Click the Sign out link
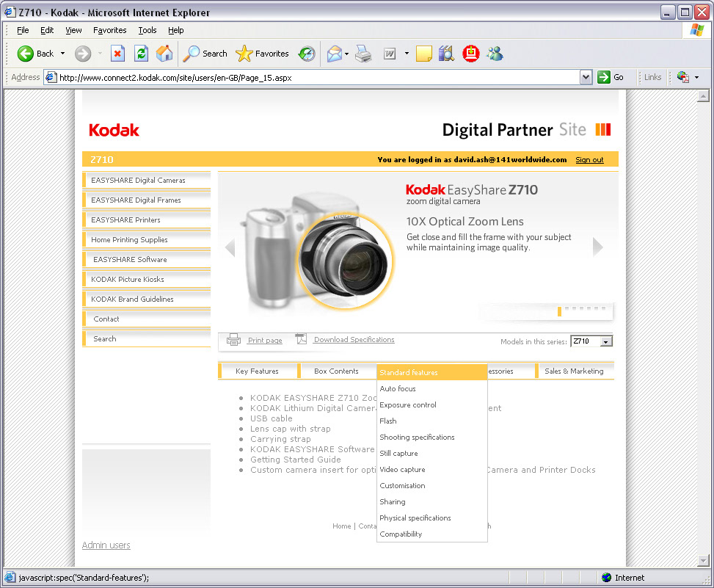The image size is (714, 588). [589, 160]
